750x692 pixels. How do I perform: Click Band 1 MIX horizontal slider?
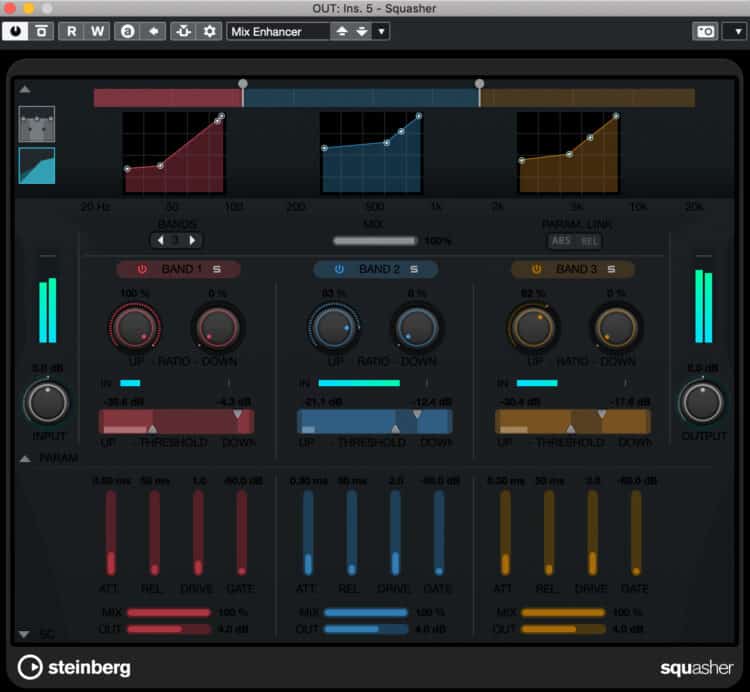[168, 612]
